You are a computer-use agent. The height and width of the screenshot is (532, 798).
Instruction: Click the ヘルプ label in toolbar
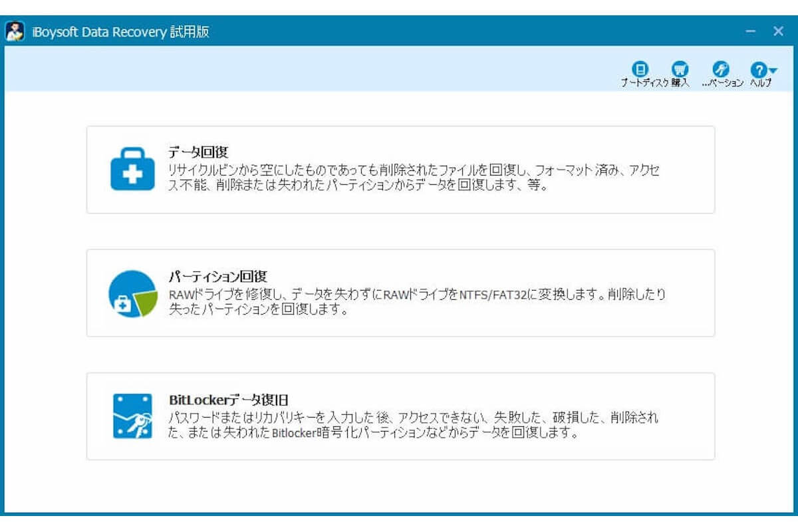coord(761,83)
